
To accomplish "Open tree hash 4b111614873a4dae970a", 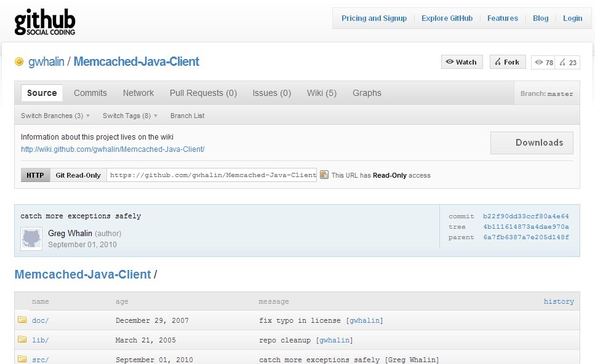I will [x=525, y=227].
